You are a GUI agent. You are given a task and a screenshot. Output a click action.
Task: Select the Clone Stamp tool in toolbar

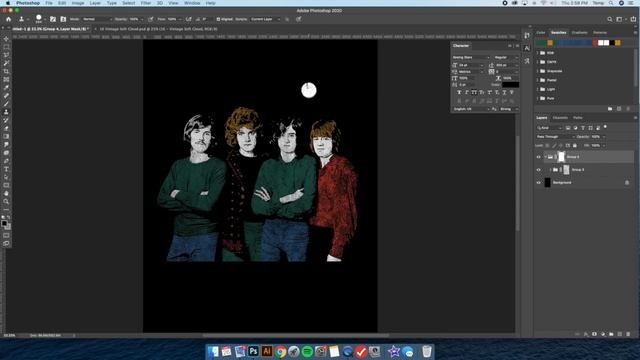(6, 112)
